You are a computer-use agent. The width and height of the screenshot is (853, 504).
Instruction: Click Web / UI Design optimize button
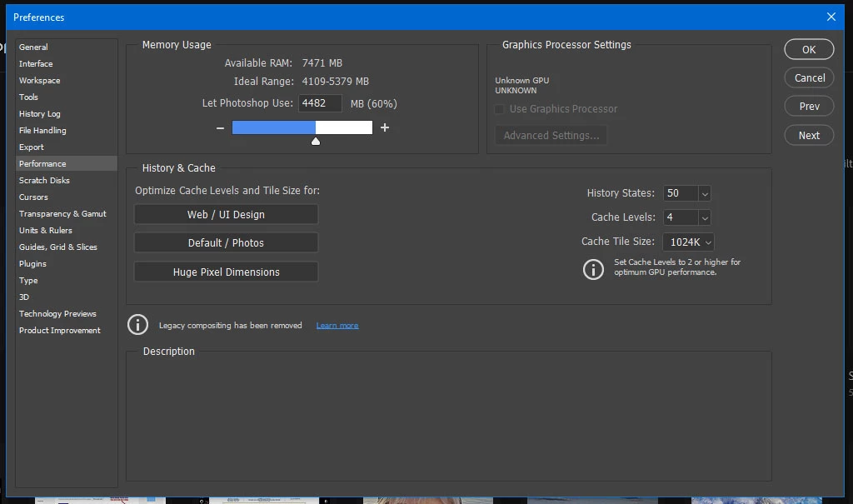click(227, 214)
